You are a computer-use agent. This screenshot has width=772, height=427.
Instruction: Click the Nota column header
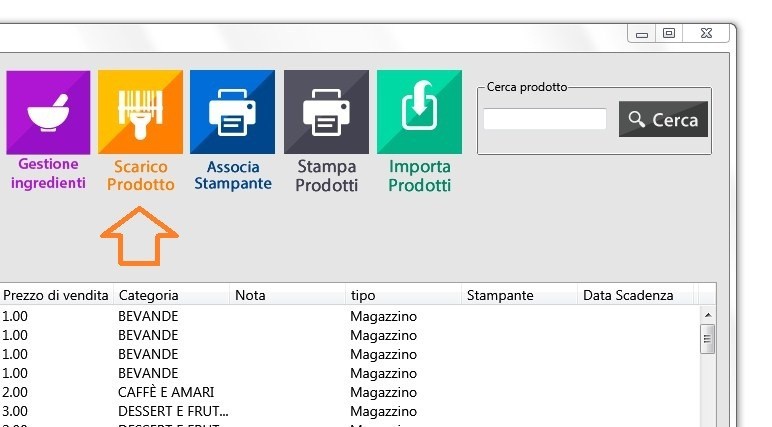click(288, 295)
